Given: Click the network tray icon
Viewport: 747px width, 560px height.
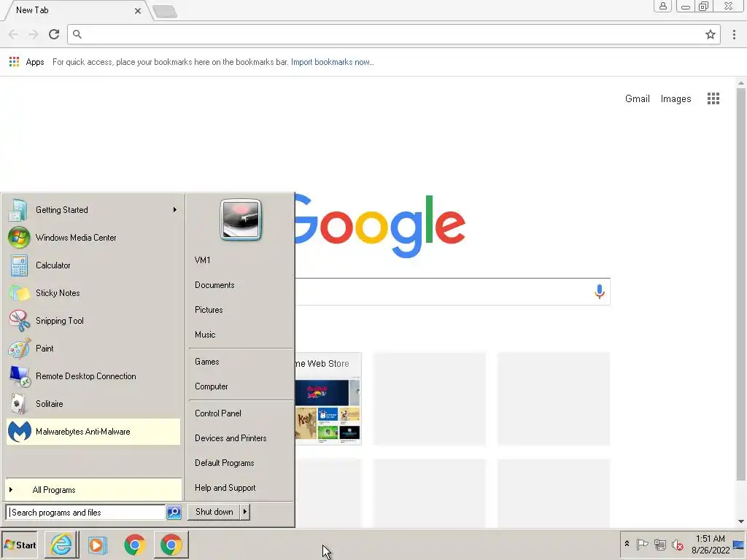Looking at the screenshot, I should click(659, 544).
